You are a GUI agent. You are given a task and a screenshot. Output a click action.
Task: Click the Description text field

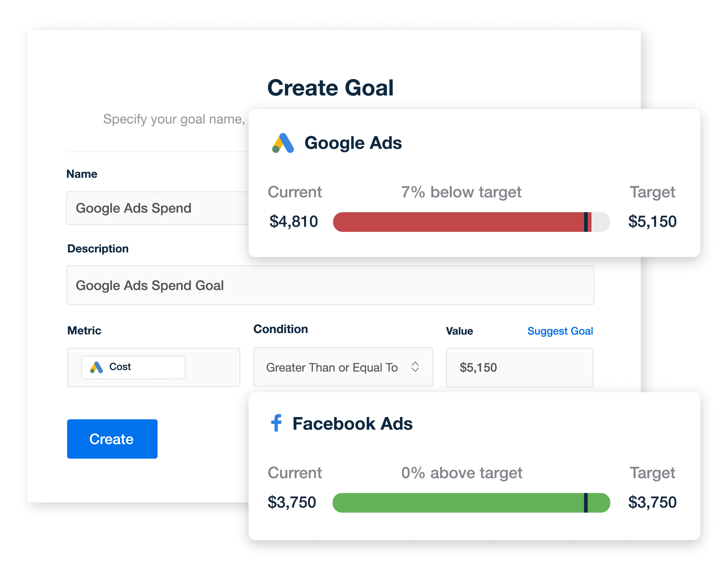pyautogui.click(x=330, y=285)
